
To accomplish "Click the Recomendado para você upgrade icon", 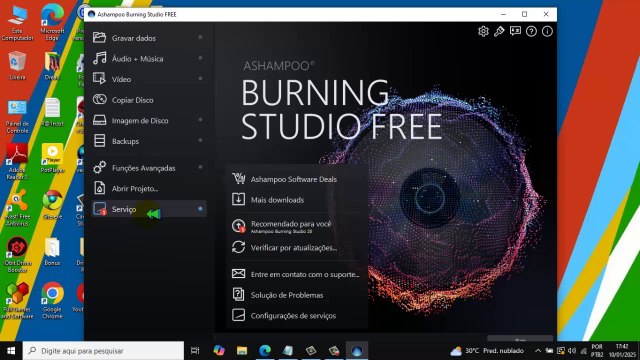I will [x=238, y=226].
